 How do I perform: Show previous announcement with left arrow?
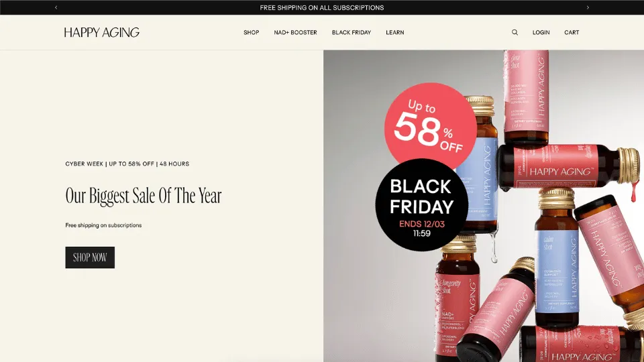tap(56, 7)
